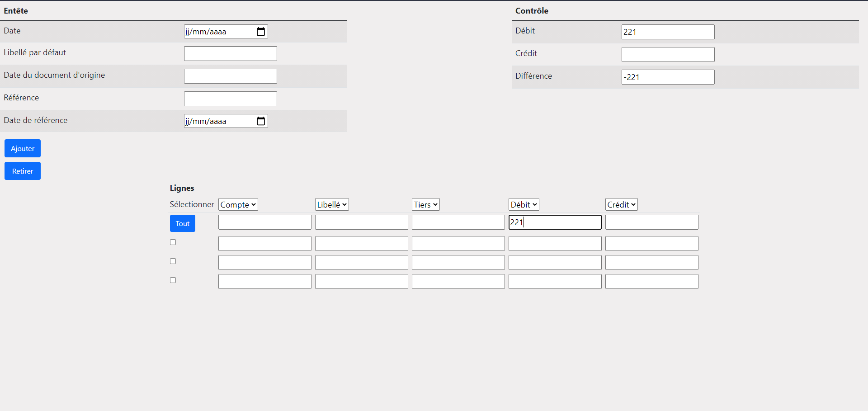Focus the Référence input field
The width and height of the screenshot is (868, 411).
coord(230,99)
